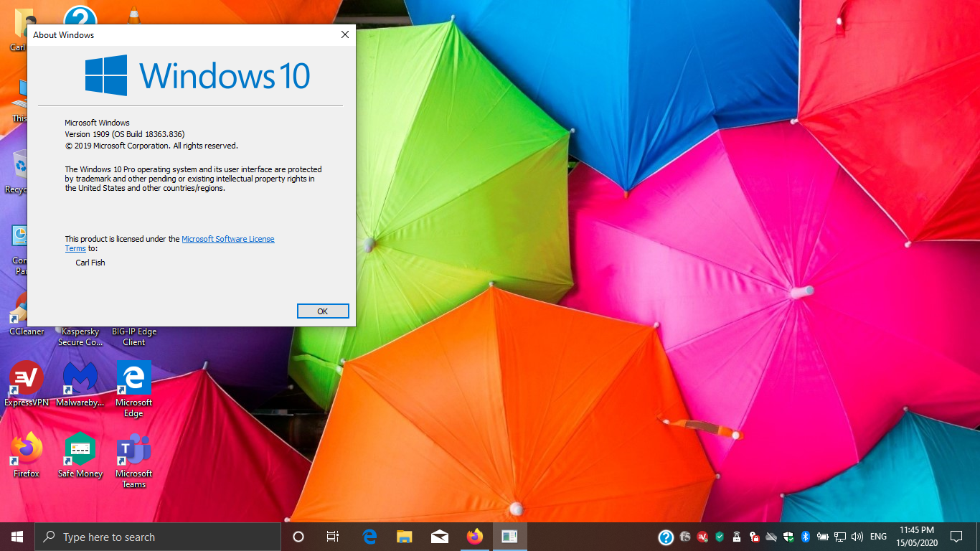The width and height of the screenshot is (980, 551).
Task: Select the Microsoft Edge desktop icon
Action: (134, 379)
